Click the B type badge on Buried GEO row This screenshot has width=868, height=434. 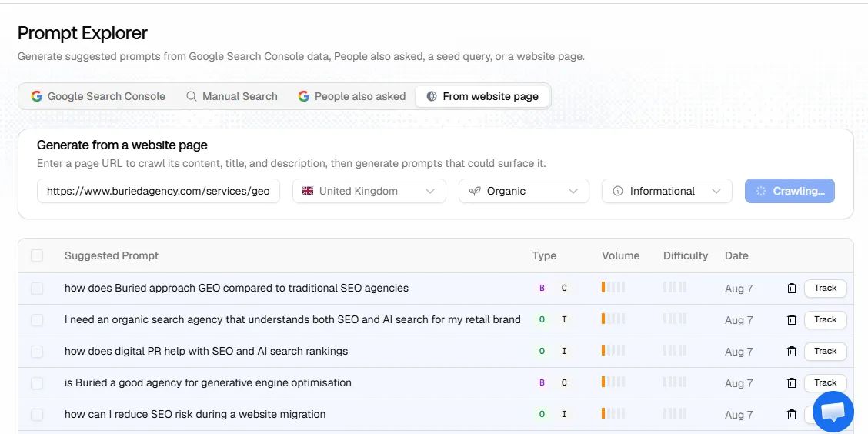click(542, 289)
